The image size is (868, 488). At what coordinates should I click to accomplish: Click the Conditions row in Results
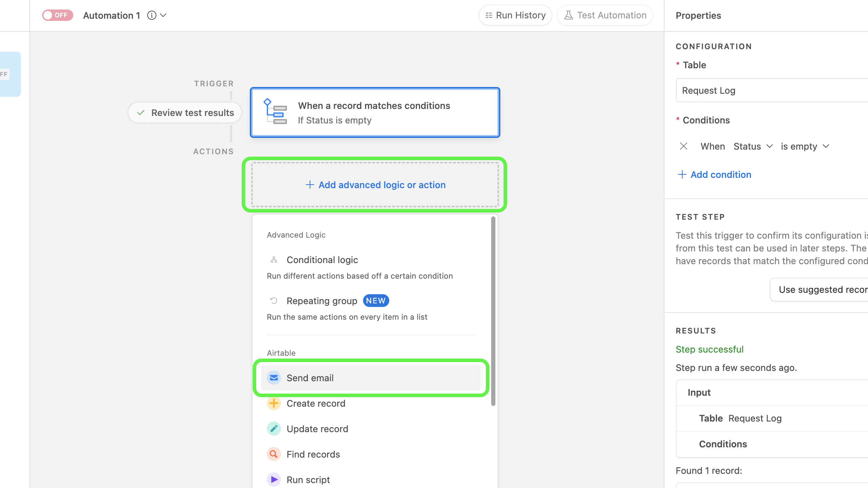click(772, 444)
